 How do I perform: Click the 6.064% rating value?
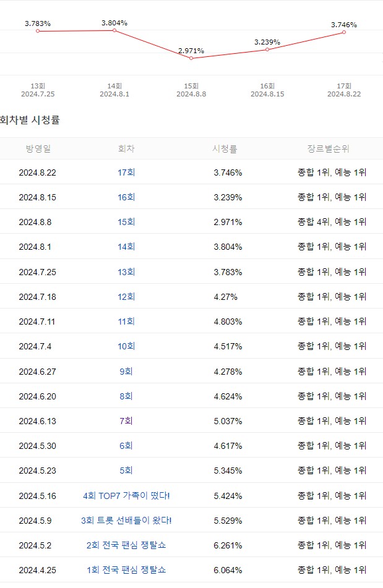tap(228, 570)
